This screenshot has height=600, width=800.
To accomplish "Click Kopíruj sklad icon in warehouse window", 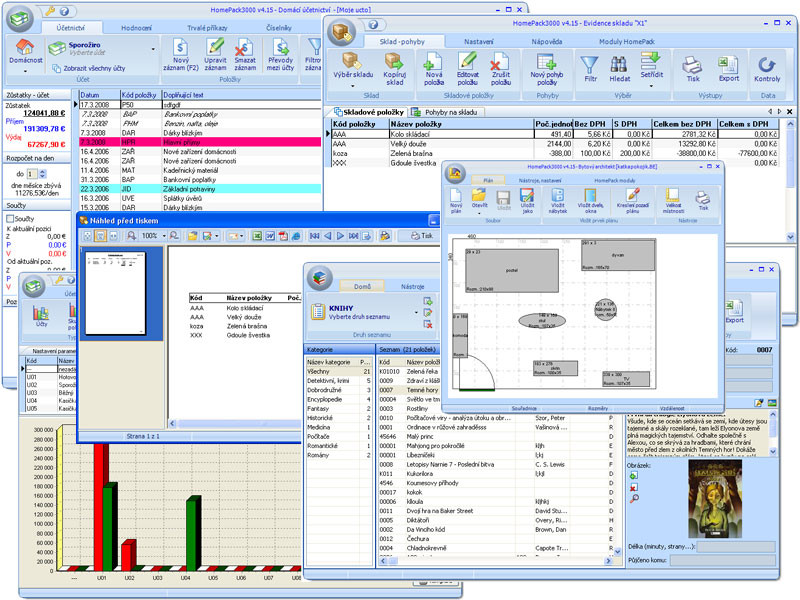I will pyautogui.click(x=394, y=61).
